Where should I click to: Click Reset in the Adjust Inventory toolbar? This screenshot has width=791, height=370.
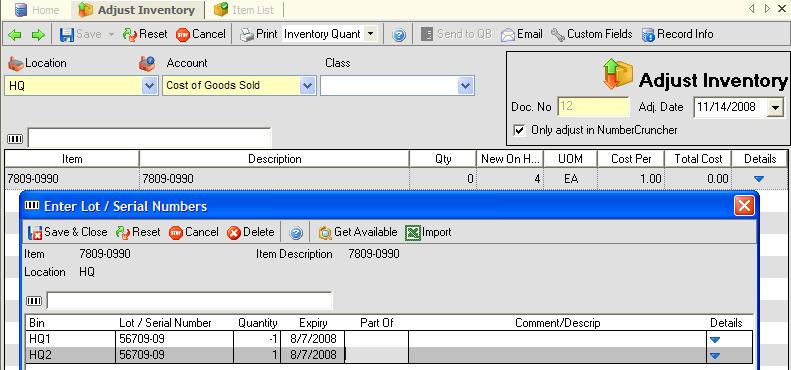[145, 34]
